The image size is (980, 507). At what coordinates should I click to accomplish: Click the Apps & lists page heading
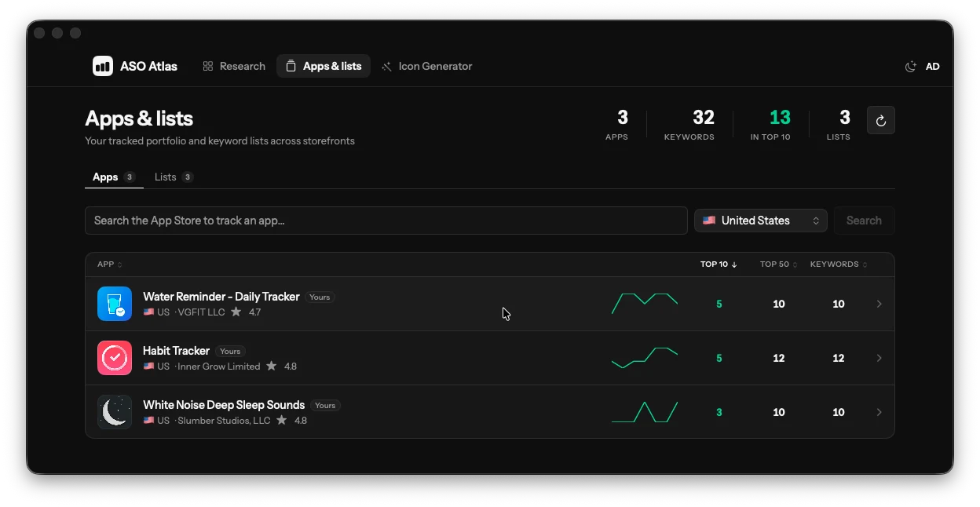139,119
